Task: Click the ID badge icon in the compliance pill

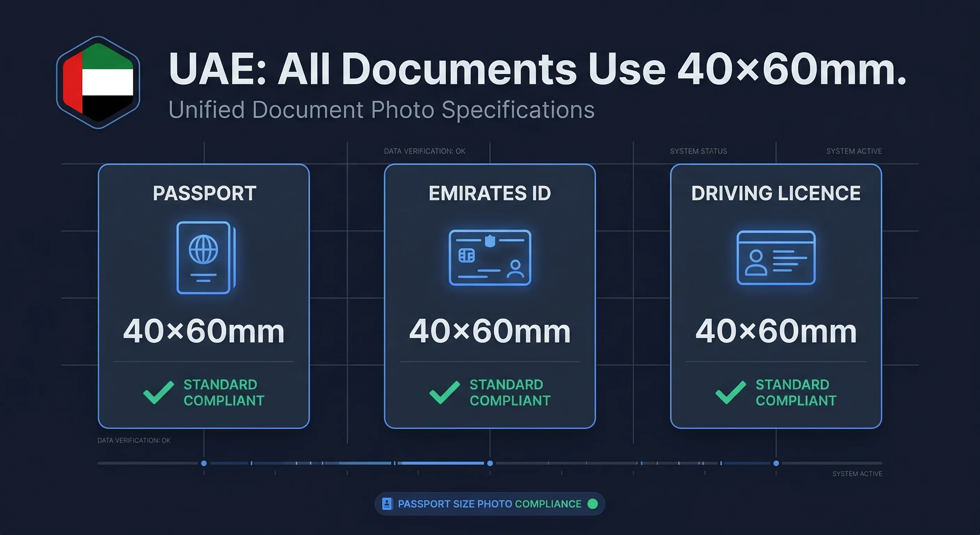Action: pyautogui.click(x=387, y=503)
